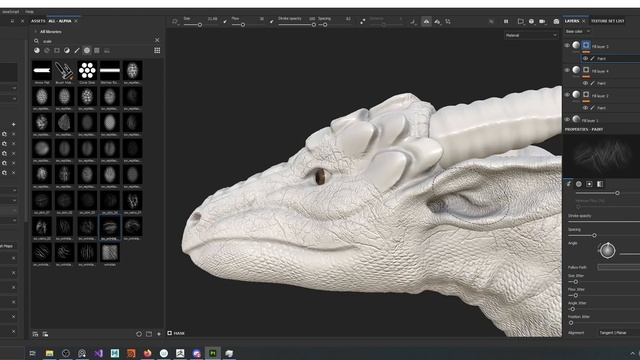This screenshot has width=640, height=360.
Task: Filter assets by smart masks square icon
Action: point(57,50)
